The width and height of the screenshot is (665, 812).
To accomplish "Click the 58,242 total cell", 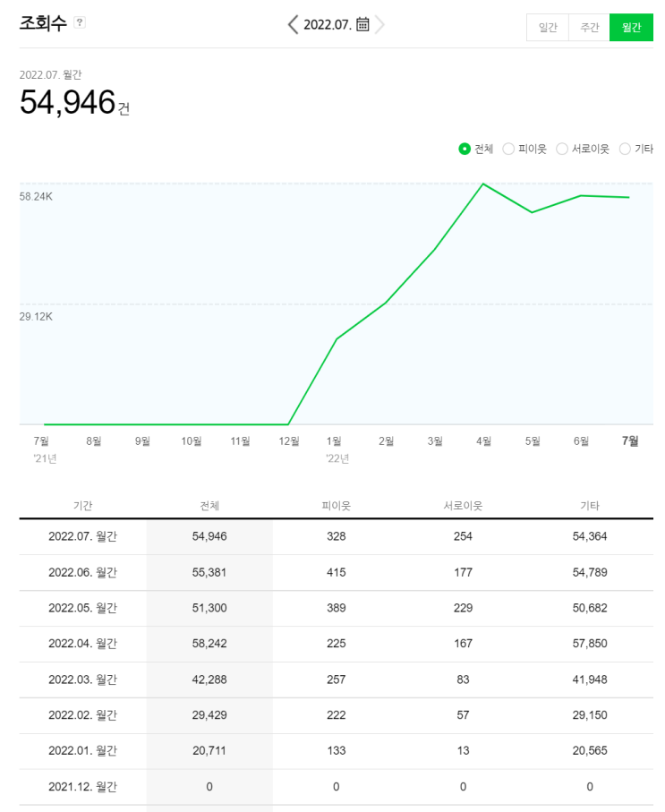I will pyautogui.click(x=209, y=644).
